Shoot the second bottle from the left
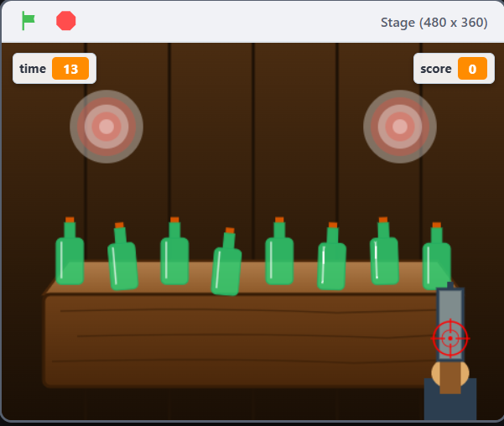Screen dimensions: 504x426 pyautogui.click(x=122, y=257)
